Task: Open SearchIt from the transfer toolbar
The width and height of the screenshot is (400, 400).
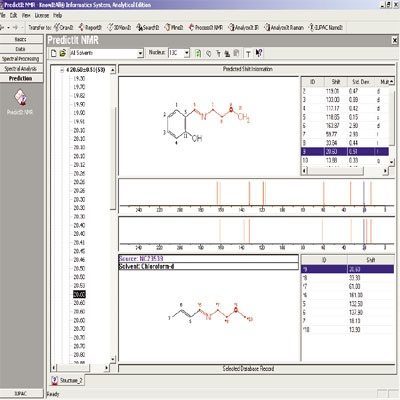Action: 148,27
